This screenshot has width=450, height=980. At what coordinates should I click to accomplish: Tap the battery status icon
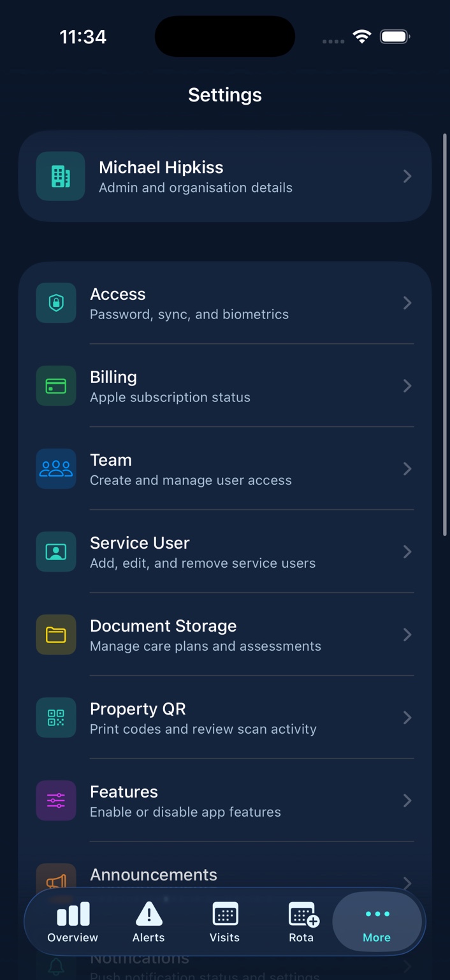coord(395,37)
